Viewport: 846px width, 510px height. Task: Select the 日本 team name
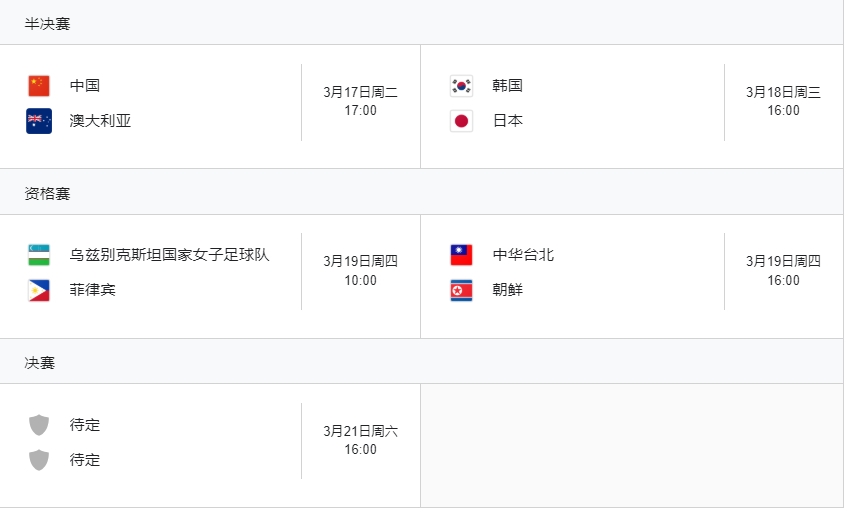point(508,121)
